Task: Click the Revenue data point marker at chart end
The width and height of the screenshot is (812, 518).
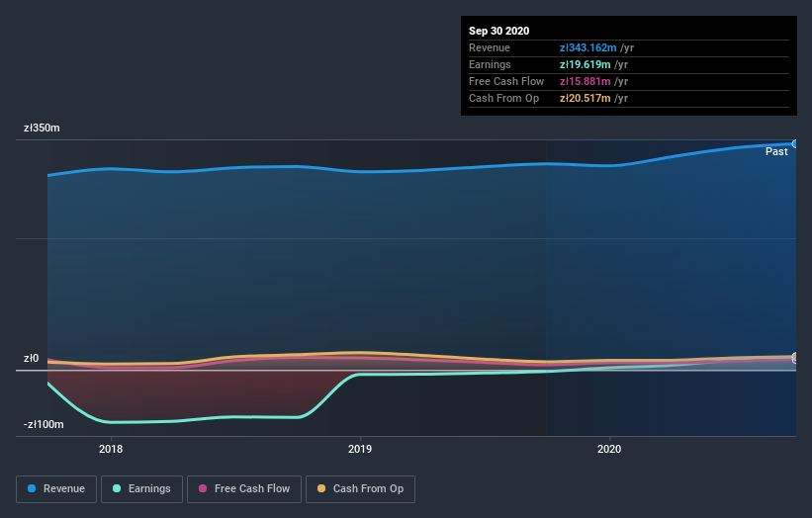Action: coord(795,144)
